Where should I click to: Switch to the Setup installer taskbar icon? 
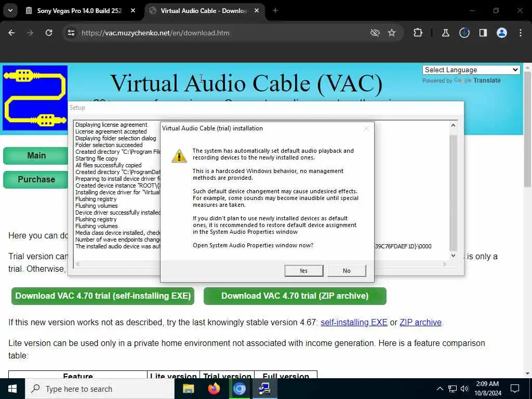click(x=264, y=389)
